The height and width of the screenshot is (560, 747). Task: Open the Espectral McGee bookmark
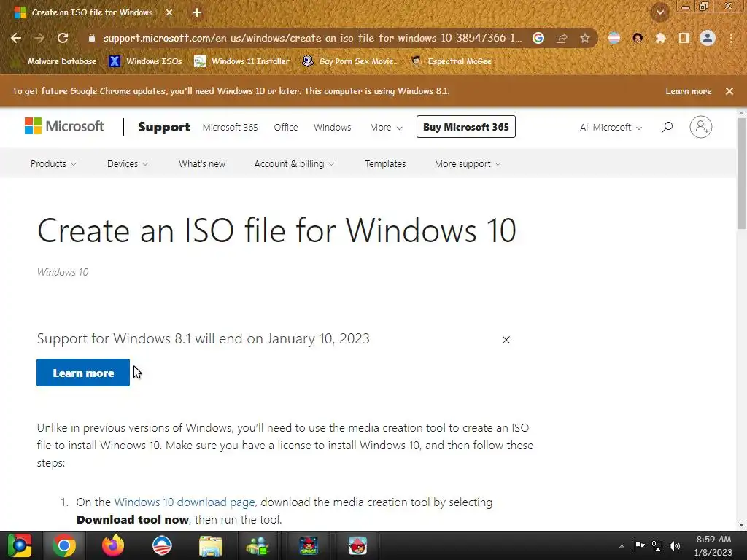(x=452, y=61)
